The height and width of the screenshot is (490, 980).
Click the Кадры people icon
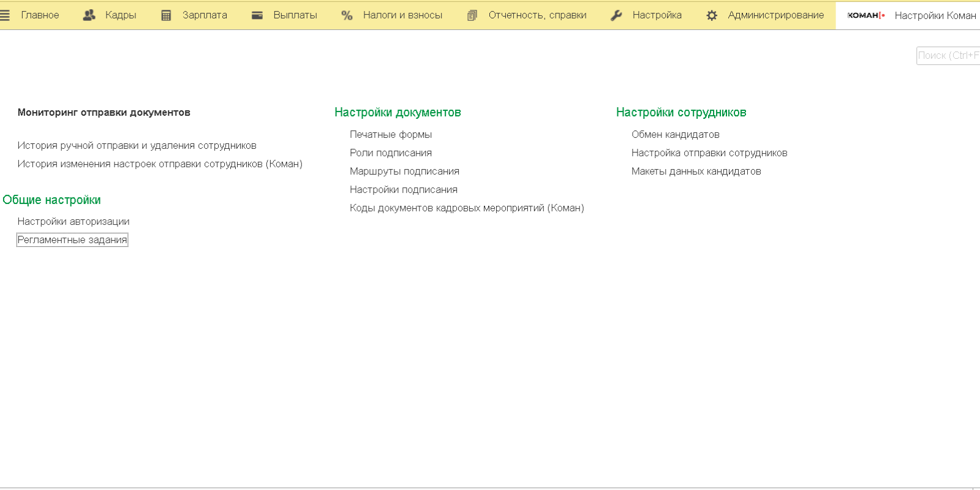(x=89, y=15)
